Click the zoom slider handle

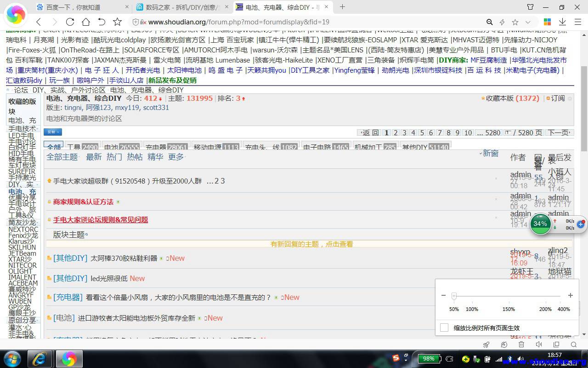coord(454,296)
